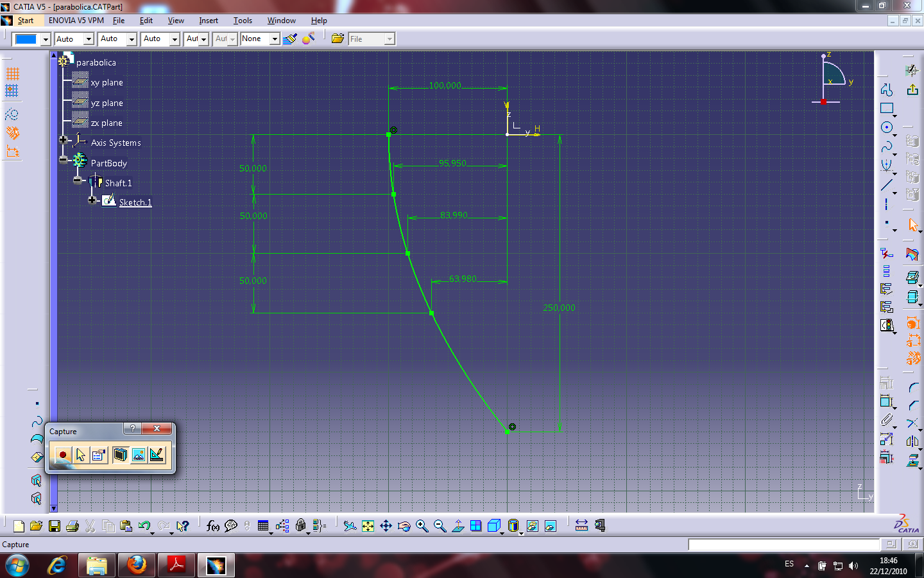Open the first Auto dropdown
Image resolution: width=924 pixels, height=578 pixels.
(89, 39)
